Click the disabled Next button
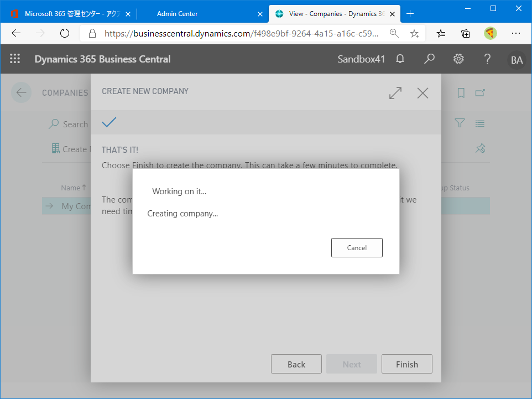Screen dimensions: 532x399 [352, 364]
